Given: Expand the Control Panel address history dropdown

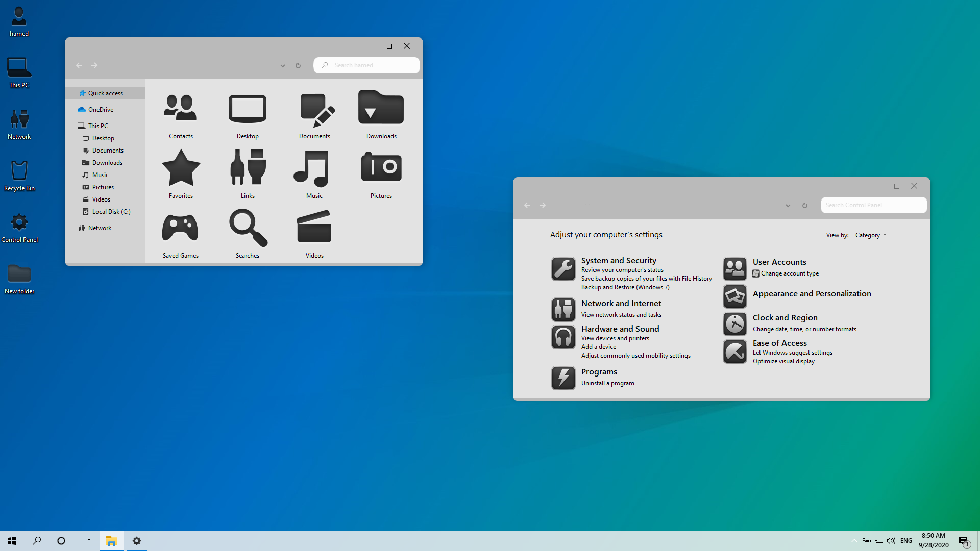Looking at the screenshot, I should pyautogui.click(x=788, y=206).
